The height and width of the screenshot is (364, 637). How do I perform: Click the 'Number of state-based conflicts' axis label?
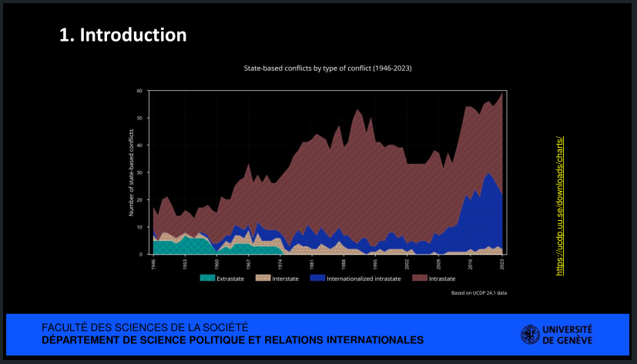pyautogui.click(x=131, y=173)
